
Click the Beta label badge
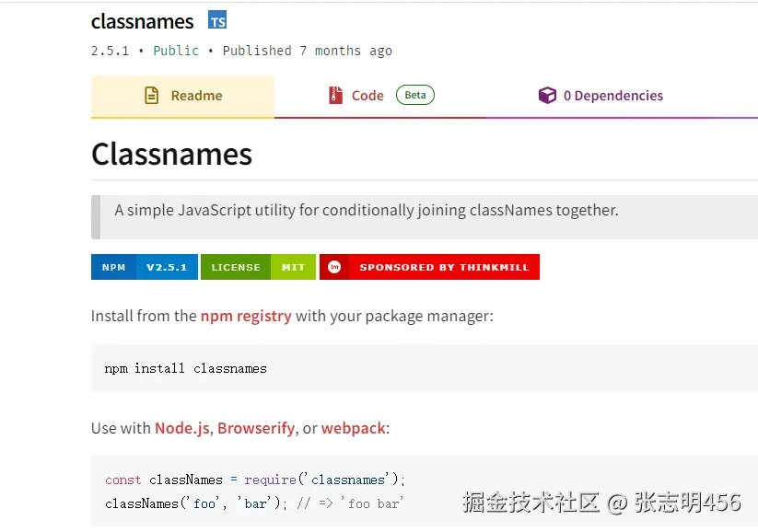415,95
